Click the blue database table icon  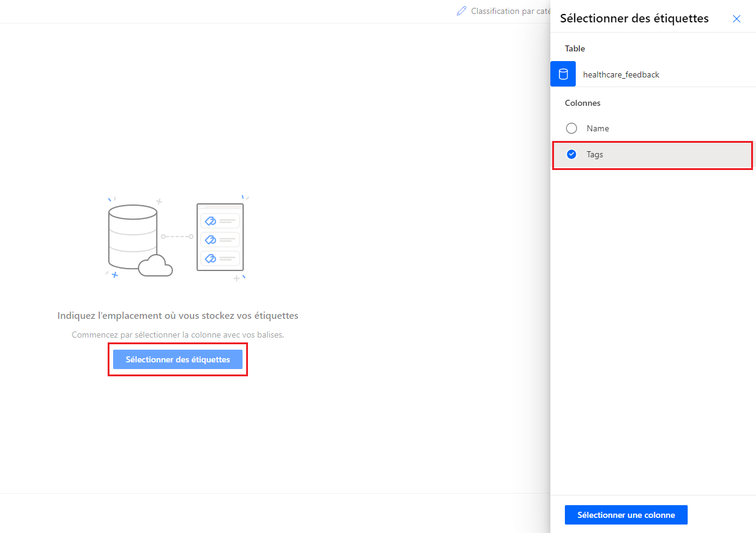[563, 74]
